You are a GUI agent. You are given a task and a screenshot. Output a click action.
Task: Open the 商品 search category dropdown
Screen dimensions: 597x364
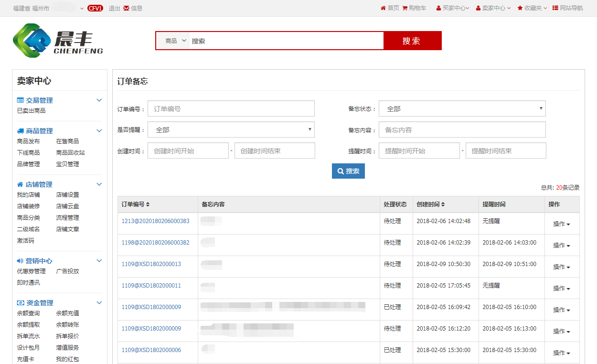point(175,41)
